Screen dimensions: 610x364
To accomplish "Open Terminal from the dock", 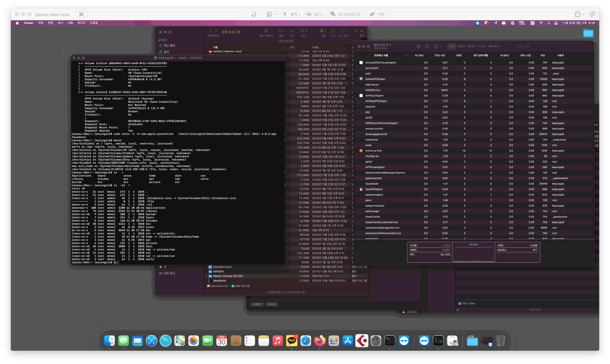I will 390,341.
